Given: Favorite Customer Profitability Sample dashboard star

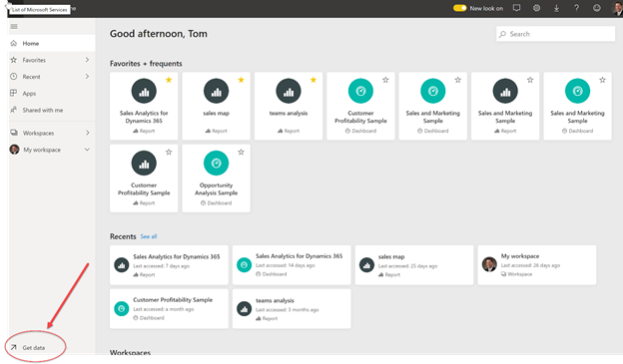Looking at the screenshot, I should point(385,80).
